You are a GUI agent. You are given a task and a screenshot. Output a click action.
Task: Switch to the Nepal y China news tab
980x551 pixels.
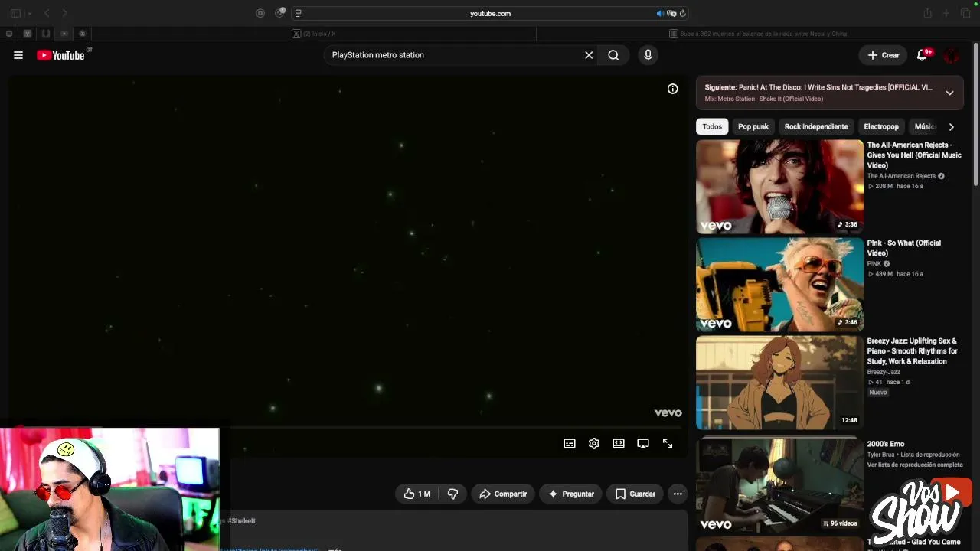[x=758, y=34]
